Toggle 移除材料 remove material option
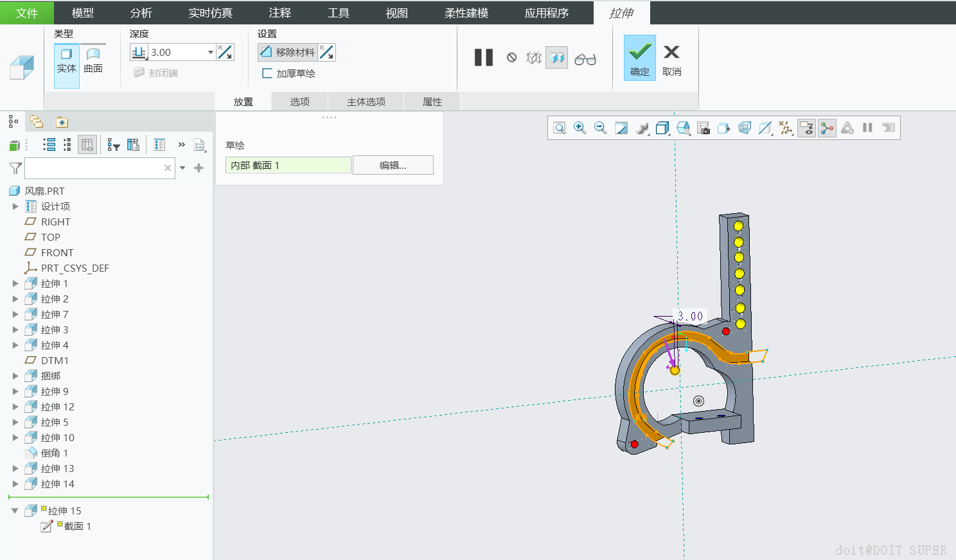The image size is (956, 560). coord(288,52)
